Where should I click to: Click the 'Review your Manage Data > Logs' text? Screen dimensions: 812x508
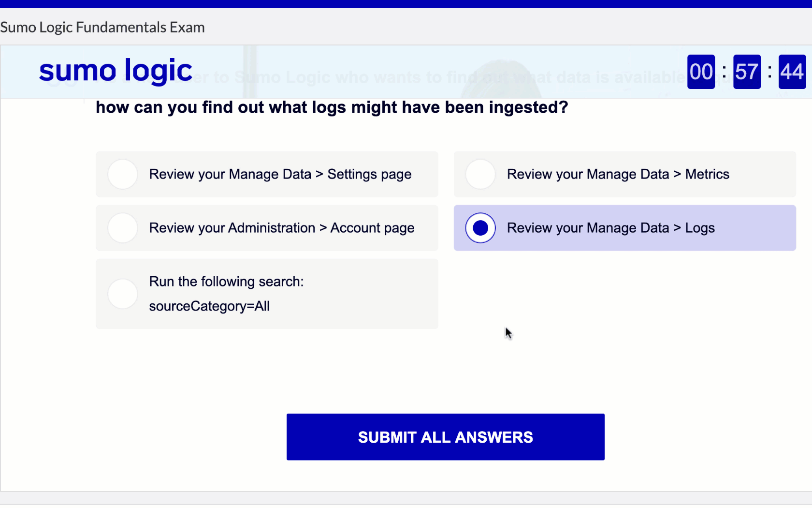[610, 228]
